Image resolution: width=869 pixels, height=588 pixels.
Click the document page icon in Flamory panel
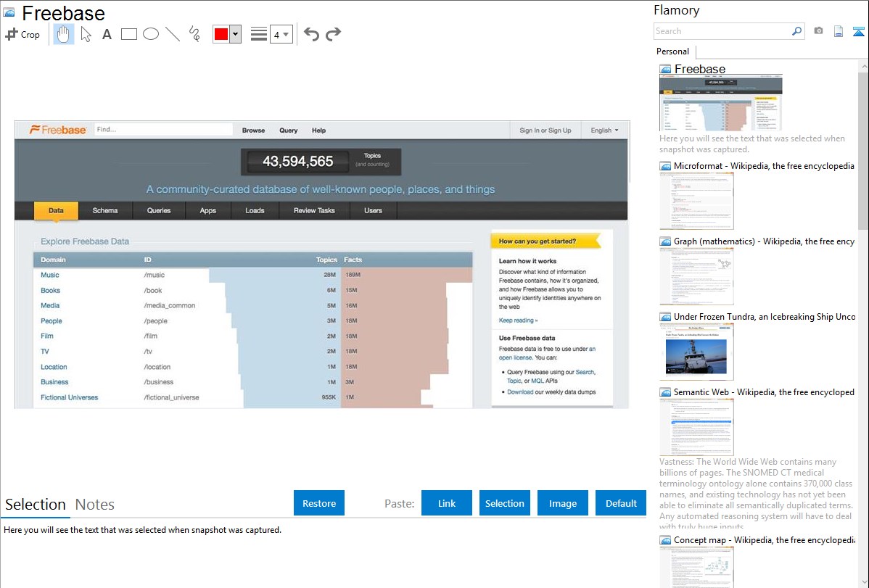click(x=839, y=31)
